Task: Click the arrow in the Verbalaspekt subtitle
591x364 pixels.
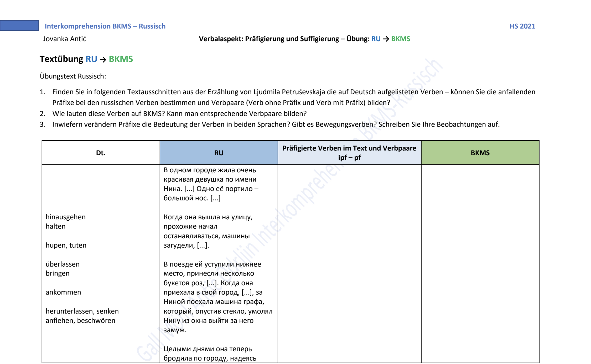Action: click(386, 39)
